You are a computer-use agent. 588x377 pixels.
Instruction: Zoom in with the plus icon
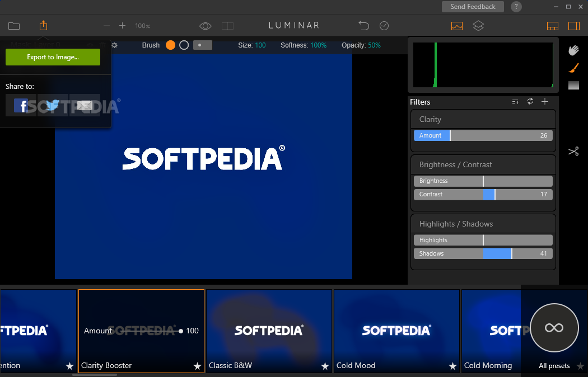tap(122, 26)
